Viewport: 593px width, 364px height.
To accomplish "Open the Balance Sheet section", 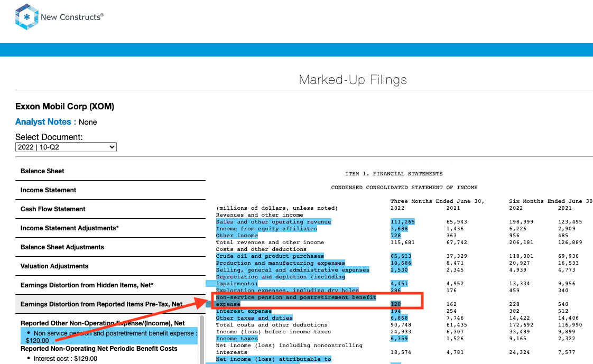I will (110, 171).
